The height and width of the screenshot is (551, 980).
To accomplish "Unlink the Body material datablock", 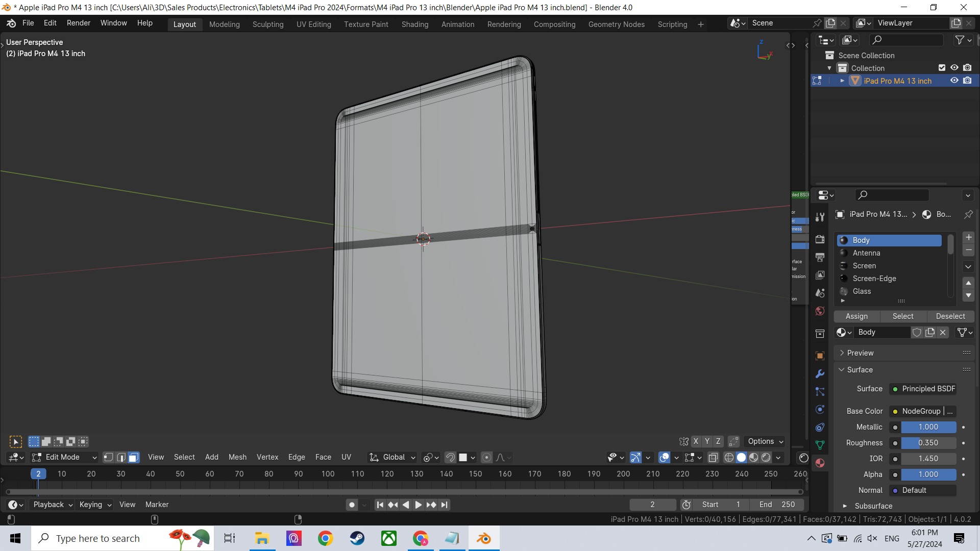I will (x=943, y=332).
